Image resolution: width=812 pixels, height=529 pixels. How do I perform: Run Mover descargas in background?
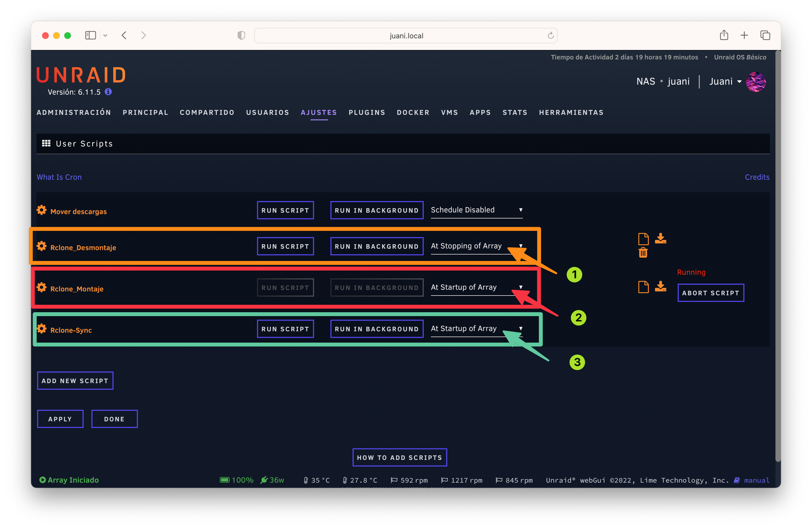pos(377,210)
